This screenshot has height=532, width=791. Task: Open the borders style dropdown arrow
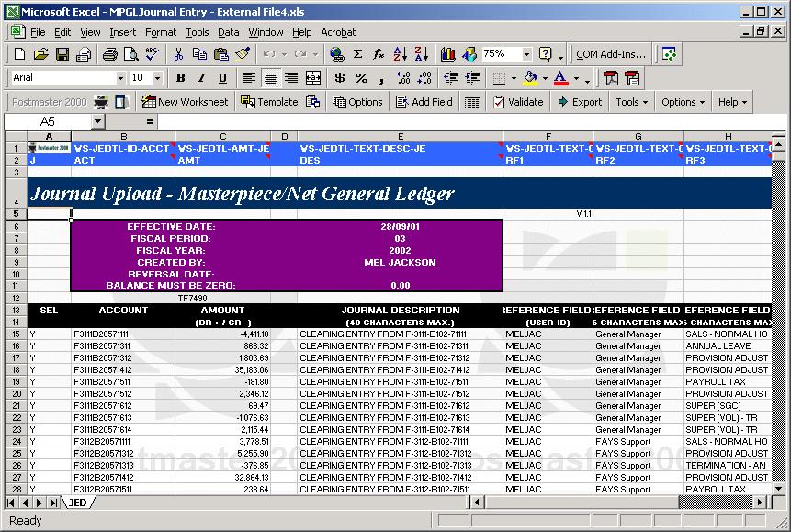pos(514,78)
